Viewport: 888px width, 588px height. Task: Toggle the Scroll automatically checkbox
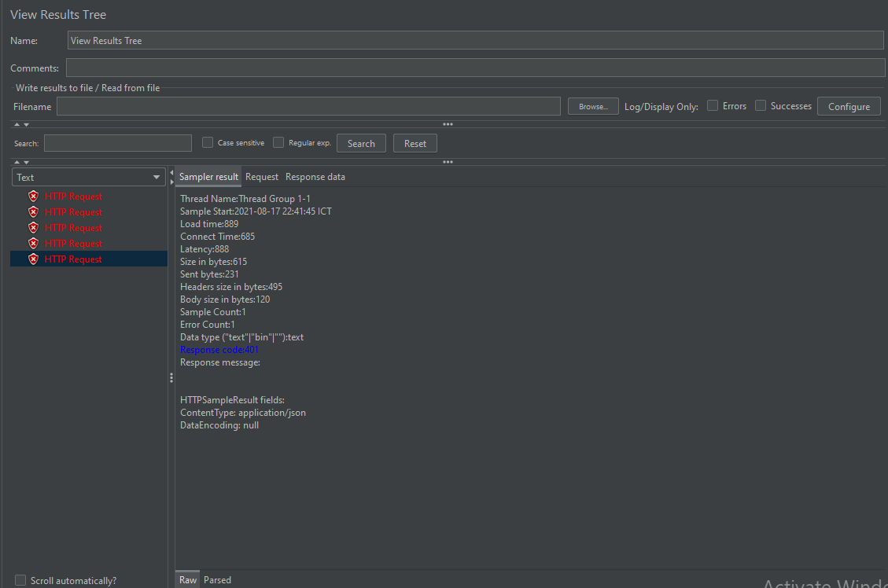click(x=20, y=579)
